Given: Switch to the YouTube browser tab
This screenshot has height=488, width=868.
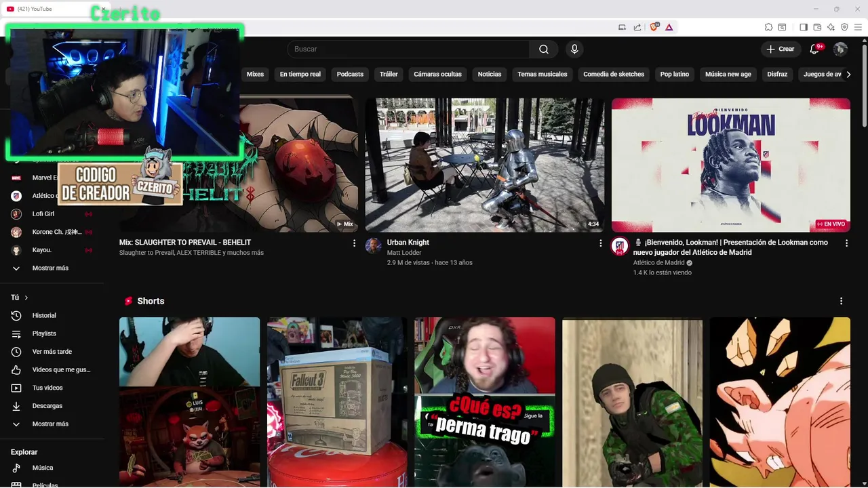Looking at the screenshot, I should coord(54,9).
